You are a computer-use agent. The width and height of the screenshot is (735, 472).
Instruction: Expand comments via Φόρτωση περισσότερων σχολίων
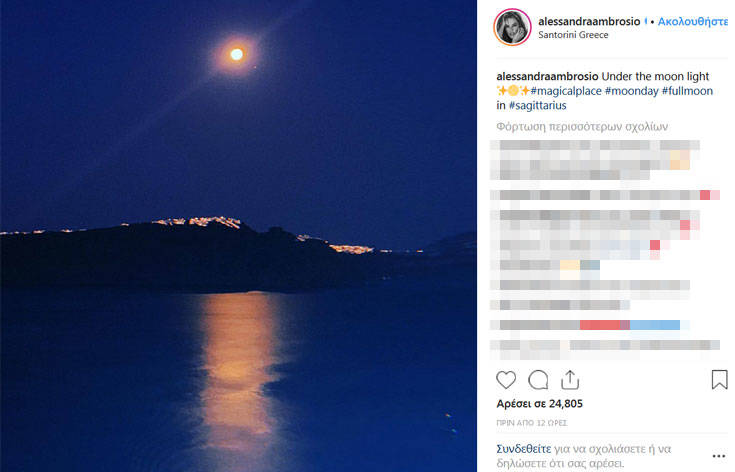[x=582, y=127]
